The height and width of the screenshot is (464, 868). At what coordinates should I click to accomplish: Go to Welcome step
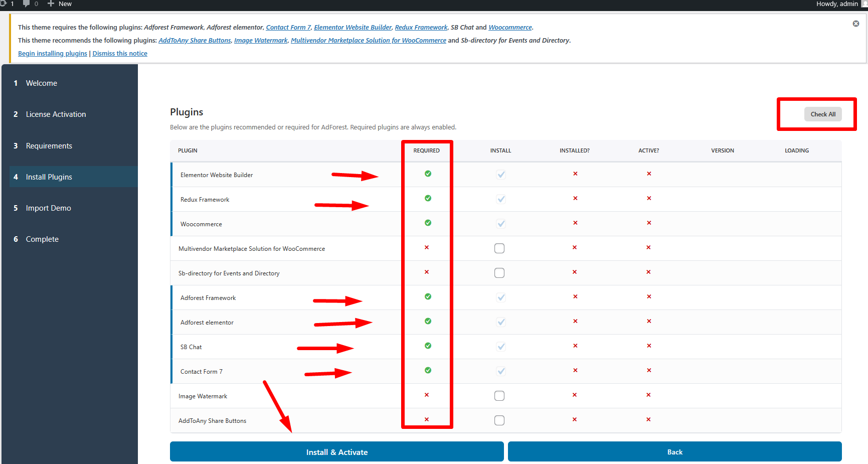coord(74,83)
